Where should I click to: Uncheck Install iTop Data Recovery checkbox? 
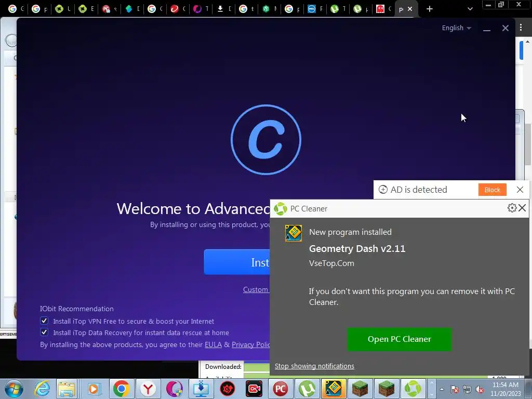[44, 332]
